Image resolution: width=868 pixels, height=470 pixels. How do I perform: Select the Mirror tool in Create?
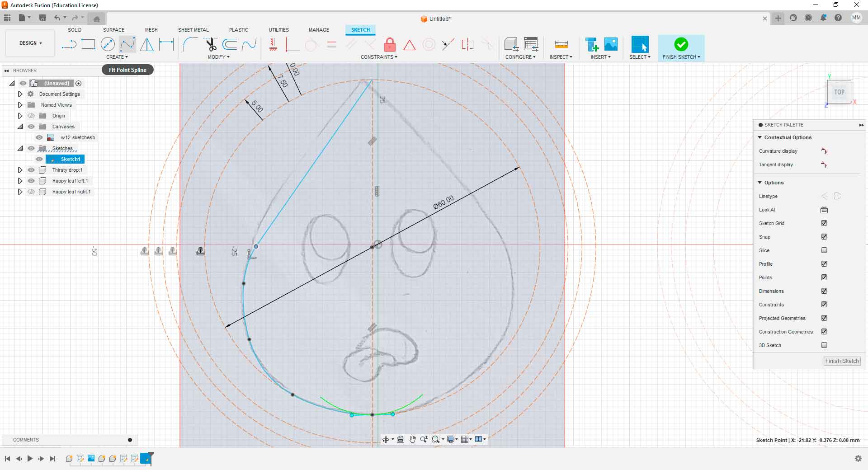pos(146,44)
